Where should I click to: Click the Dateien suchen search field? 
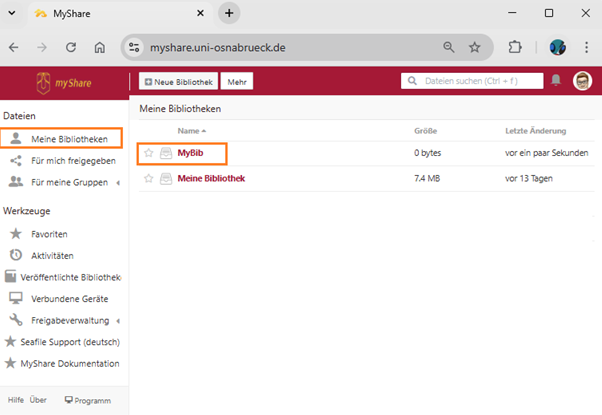tap(470, 81)
